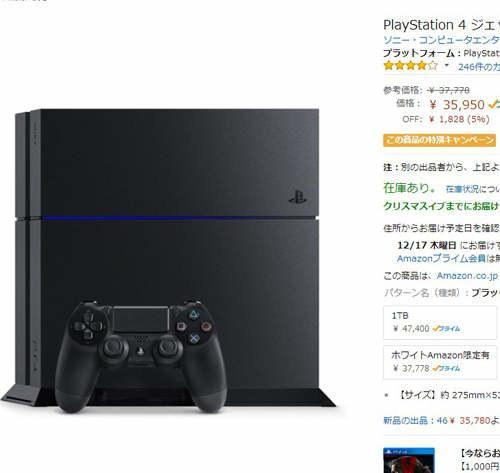Open the rating breakdown dropdown arrow
The width and height of the screenshot is (500, 473).
pyautogui.click(x=447, y=65)
